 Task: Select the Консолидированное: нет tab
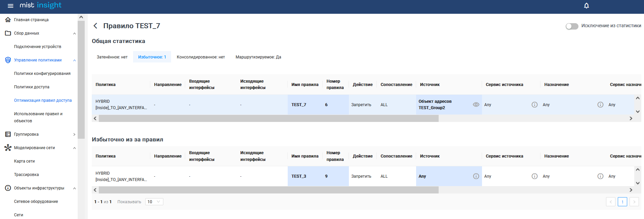201,57
